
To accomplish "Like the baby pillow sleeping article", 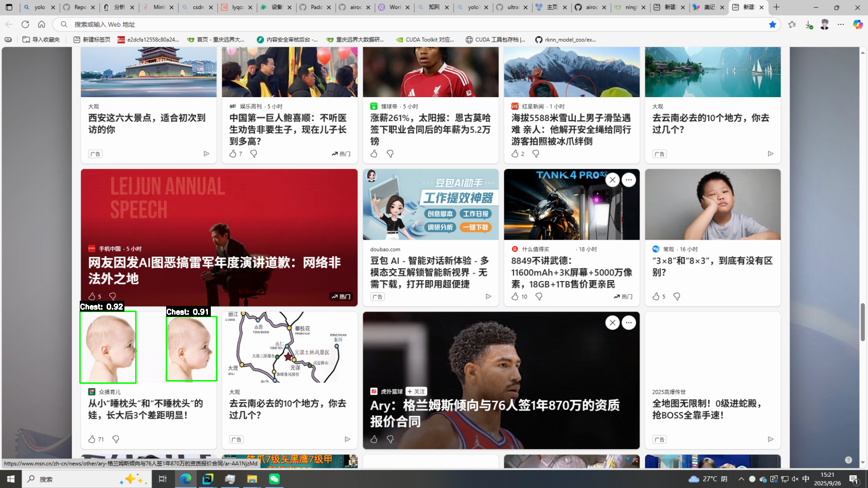I will point(92,439).
